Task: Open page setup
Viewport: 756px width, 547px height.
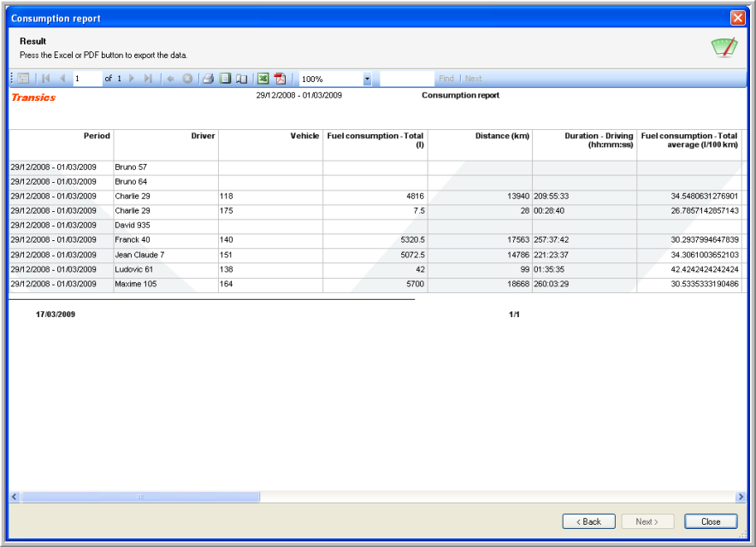Action: [x=241, y=79]
